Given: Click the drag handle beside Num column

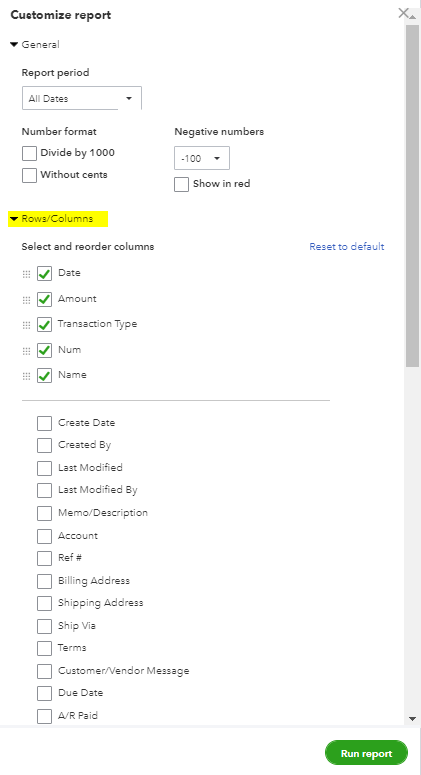Looking at the screenshot, I should point(27,351).
